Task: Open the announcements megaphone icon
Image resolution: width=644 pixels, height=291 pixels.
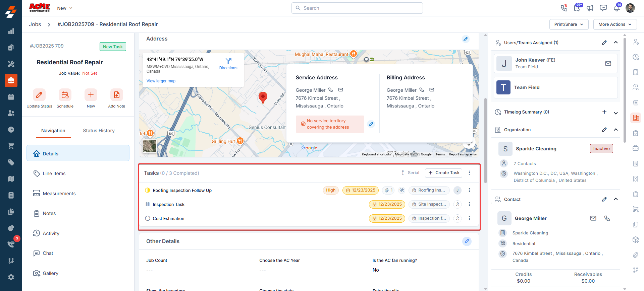Action: click(590, 8)
